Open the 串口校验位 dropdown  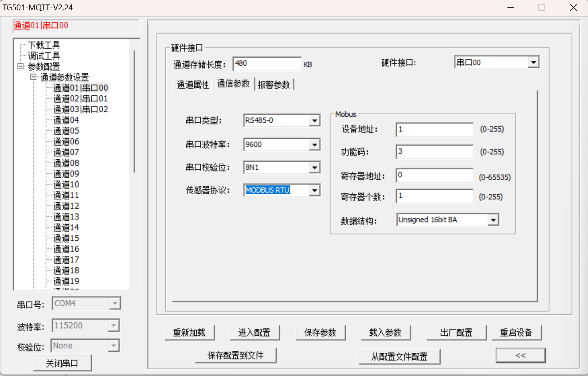(315, 167)
